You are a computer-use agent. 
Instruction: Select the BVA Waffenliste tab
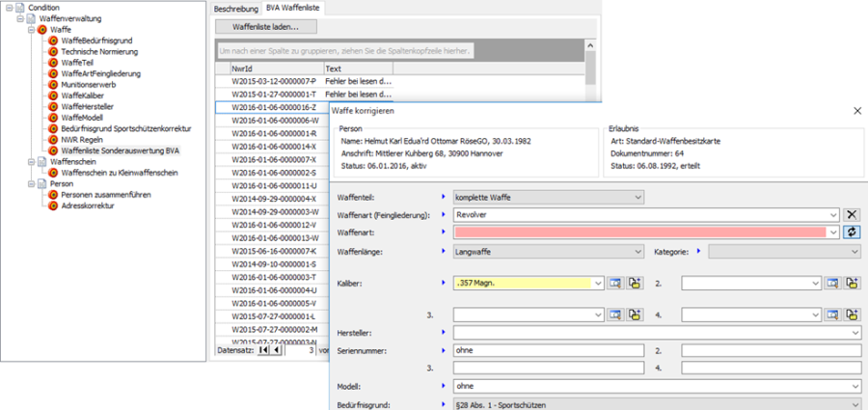tap(290, 7)
